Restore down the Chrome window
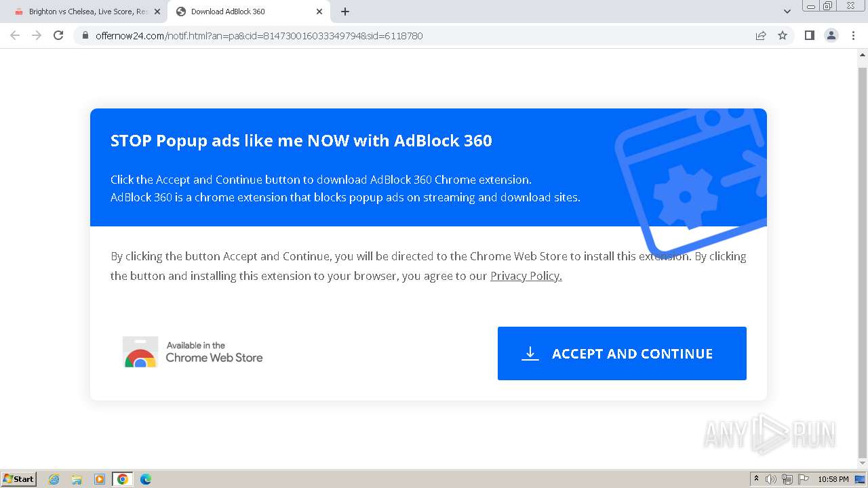The image size is (868, 488). click(828, 5)
